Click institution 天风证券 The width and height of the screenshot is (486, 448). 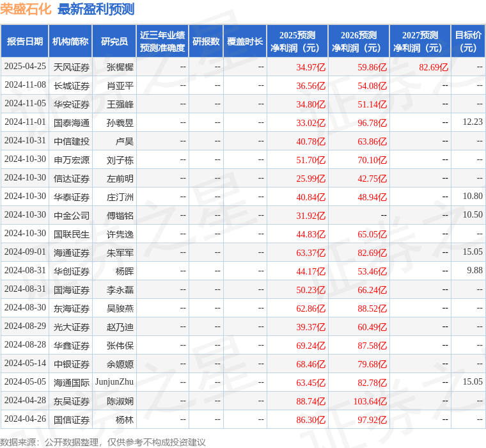point(72,67)
